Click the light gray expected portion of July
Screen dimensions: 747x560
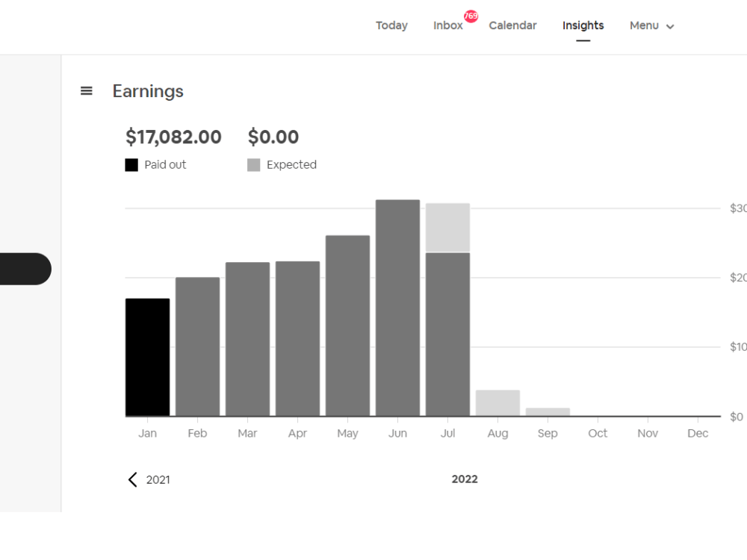point(447,228)
